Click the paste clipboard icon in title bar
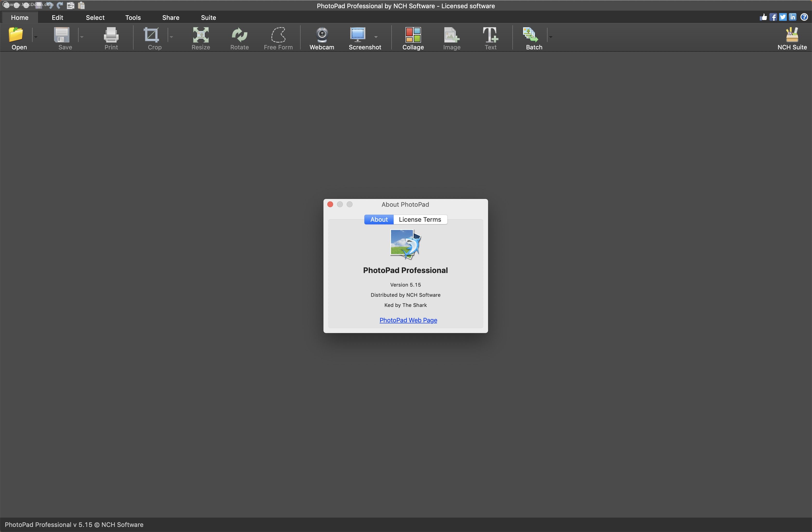 (81, 5)
